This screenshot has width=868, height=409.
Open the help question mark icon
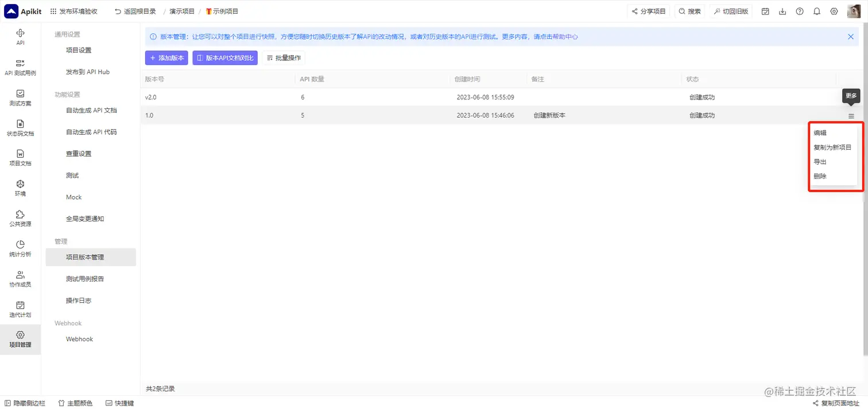click(x=800, y=11)
